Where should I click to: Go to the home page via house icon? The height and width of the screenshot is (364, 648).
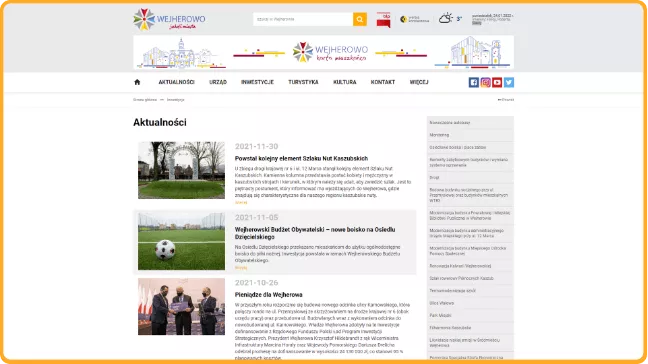tap(137, 82)
